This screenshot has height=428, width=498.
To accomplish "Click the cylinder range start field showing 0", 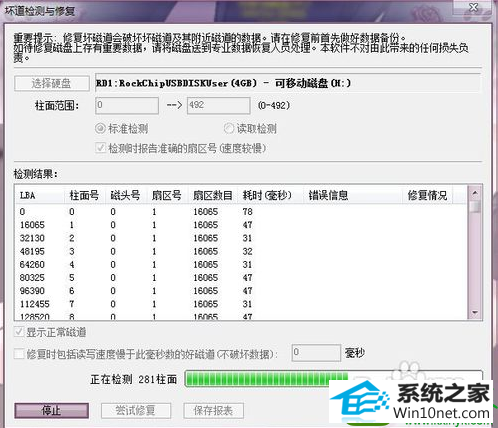I will click(127, 105).
